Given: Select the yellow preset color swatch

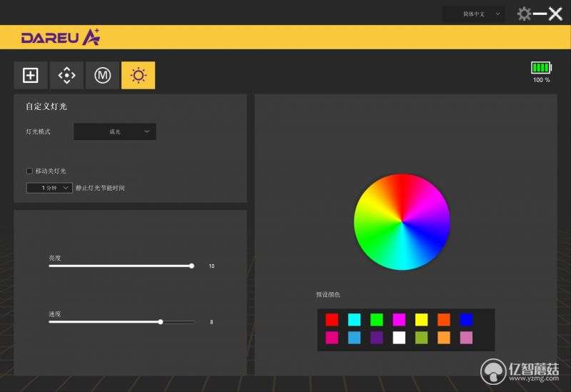Looking at the screenshot, I should (421, 319).
